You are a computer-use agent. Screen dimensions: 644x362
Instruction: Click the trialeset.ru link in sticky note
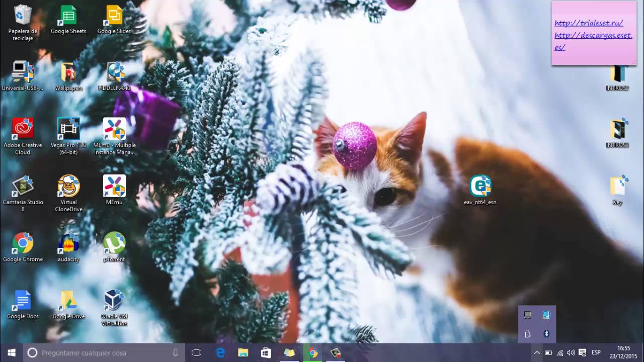coord(589,23)
